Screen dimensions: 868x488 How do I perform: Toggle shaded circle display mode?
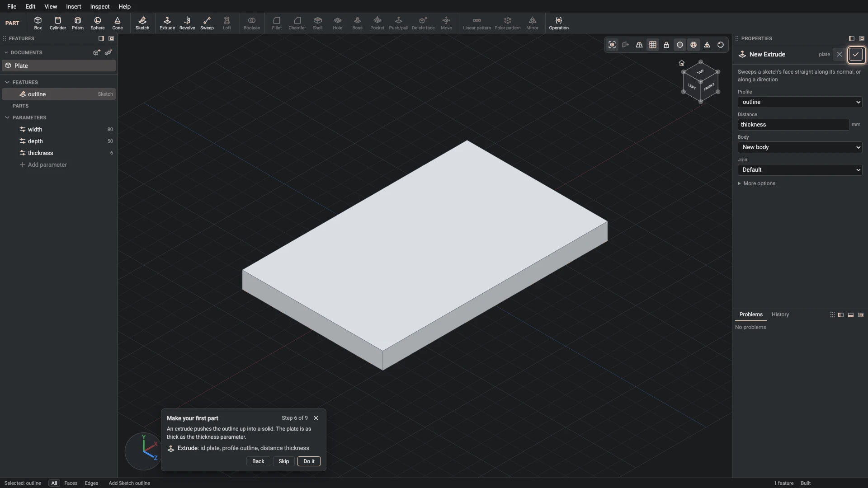click(x=680, y=45)
